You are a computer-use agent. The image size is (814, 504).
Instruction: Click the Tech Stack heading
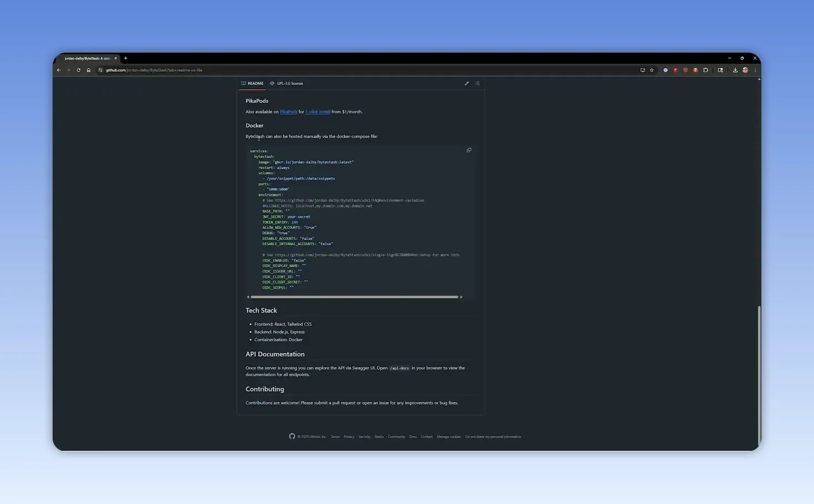261,311
